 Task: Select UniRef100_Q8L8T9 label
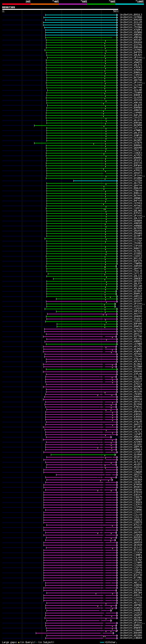131,133
